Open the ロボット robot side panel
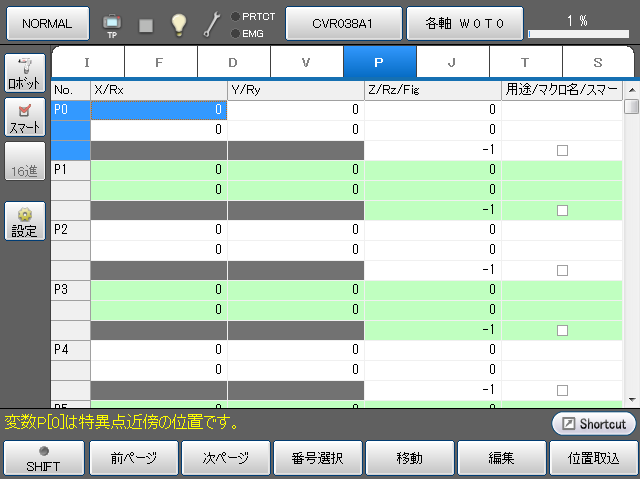640x479 pixels. pos(25,73)
